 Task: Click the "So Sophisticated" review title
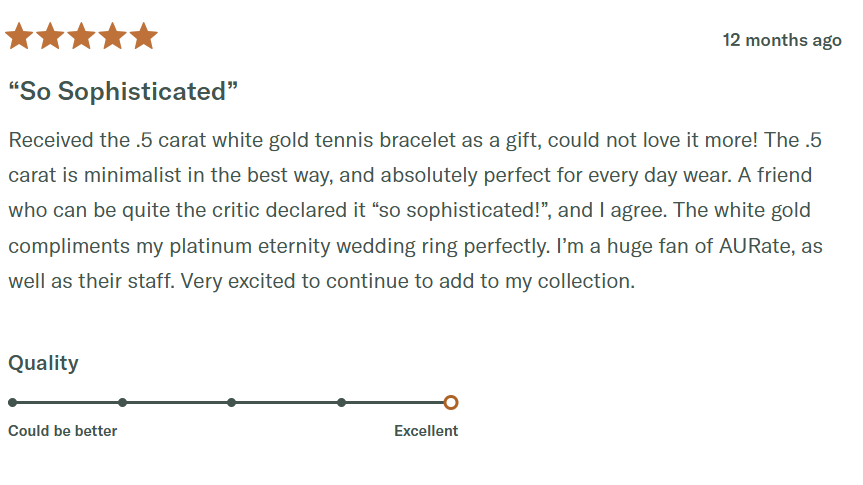coord(123,92)
